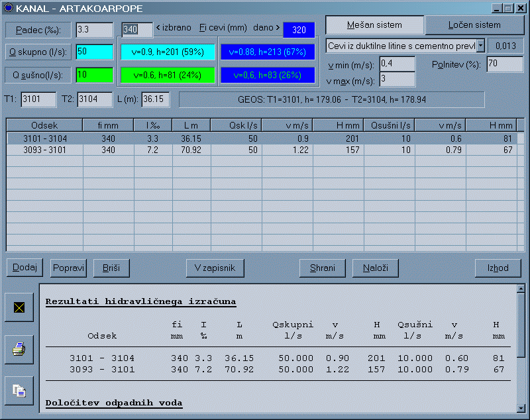Viewport: 530px width, 420px height.
Task: Click the Izhod button
Action: coord(498,268)
